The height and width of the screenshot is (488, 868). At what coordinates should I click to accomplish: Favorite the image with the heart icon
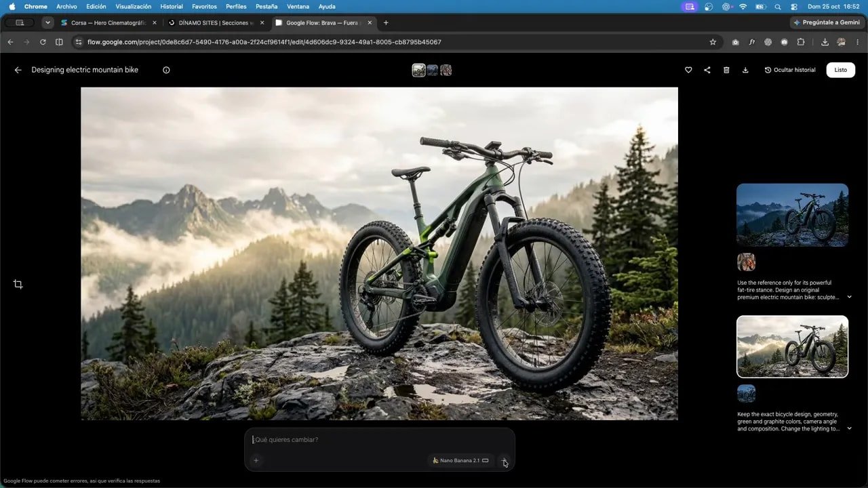[688, 70]
